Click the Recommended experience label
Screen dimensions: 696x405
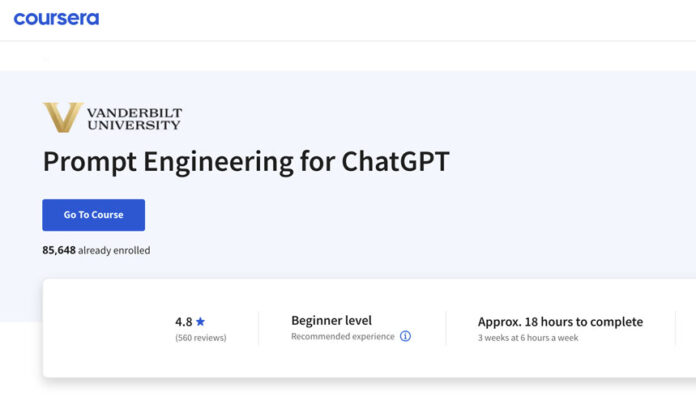[x=343, y=337]
